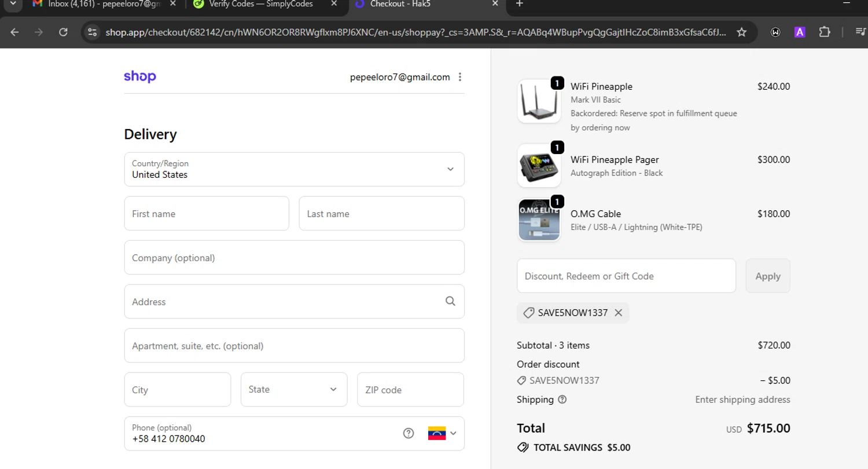
Task: Click the Company (optional) field
Action: [x=294, y=257]
